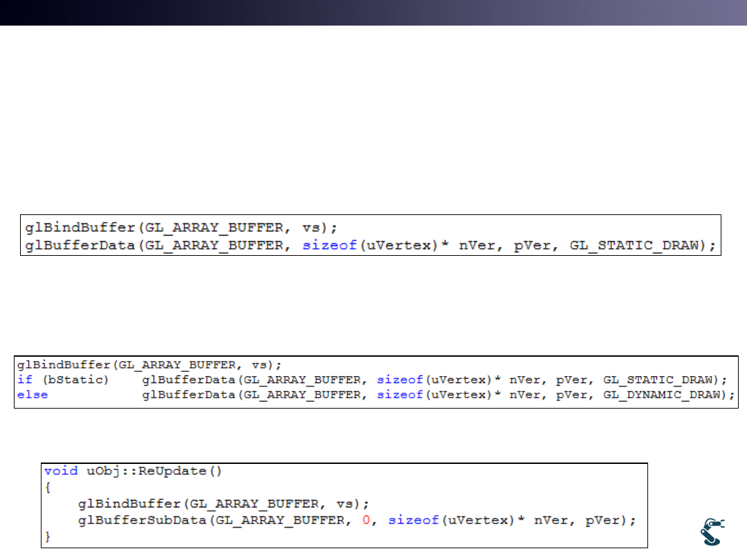Click the dark gradient title bar
Screen dimensions: 747x560
[x=373, y=12]
